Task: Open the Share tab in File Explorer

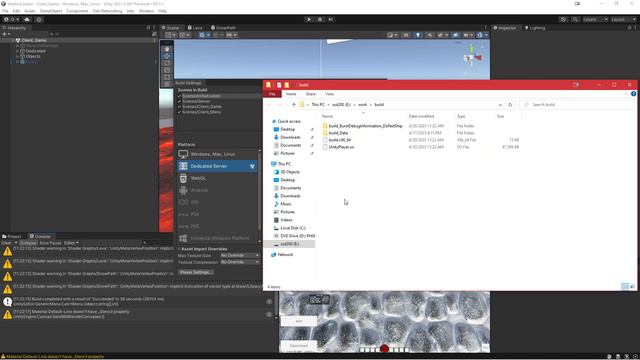Action: point(311,94)
